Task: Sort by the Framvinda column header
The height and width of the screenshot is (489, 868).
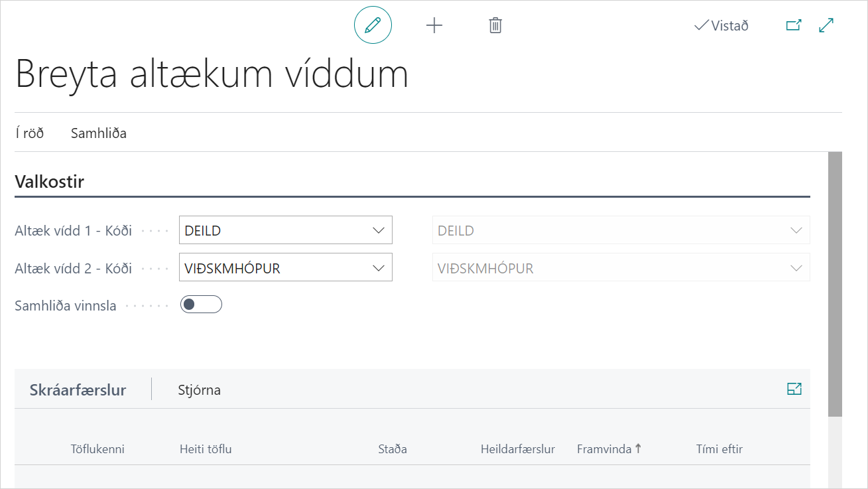Action: click(x=604, y=449)
